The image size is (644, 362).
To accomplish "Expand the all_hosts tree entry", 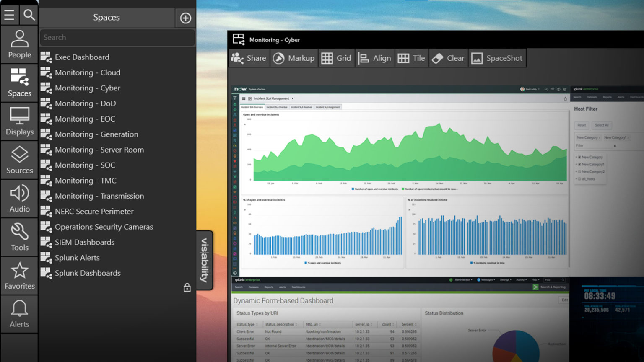I will (x=576, y=179).
